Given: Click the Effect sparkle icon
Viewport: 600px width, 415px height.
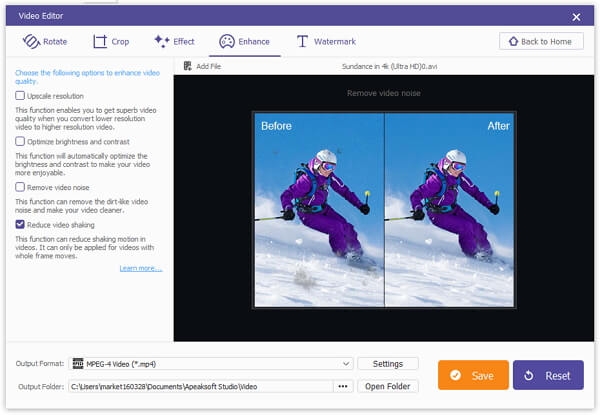Looking at the screenshot, I should tap(162, 41).
